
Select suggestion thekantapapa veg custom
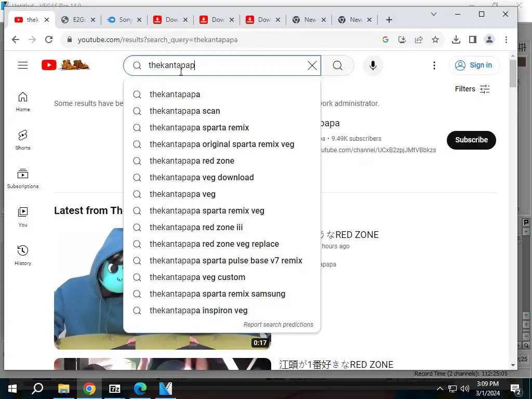[x=222, y=277]
